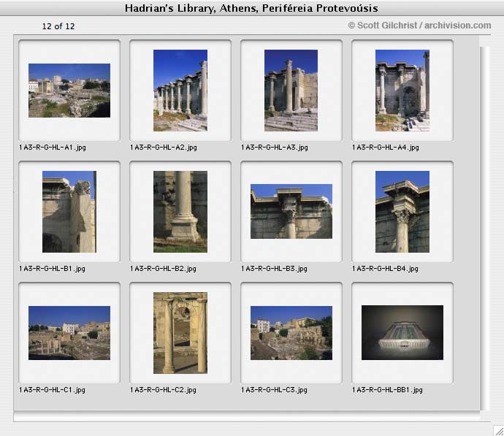The image size is (504, 436).
Task: Click the Hadrian's Library window title
Action: (251, 8)
